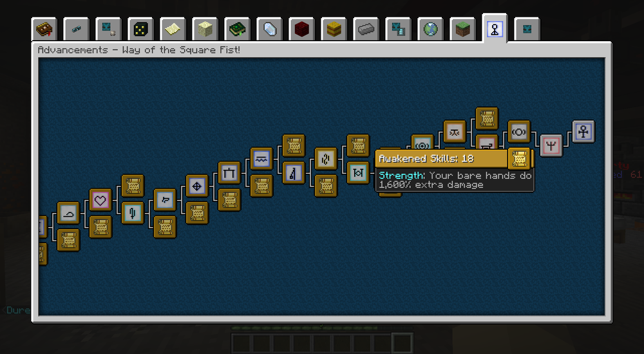Switch to the grass block tab
This screenshot has height=354, width=644.
tap(463, 30)
